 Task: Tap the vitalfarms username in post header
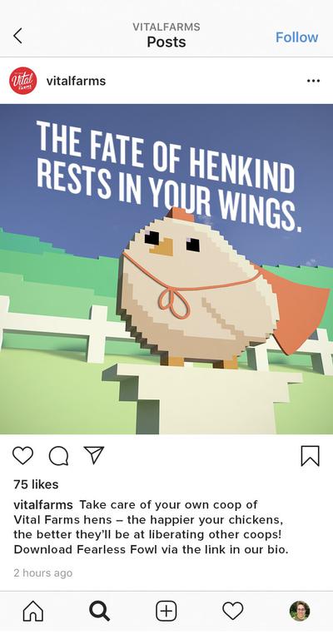click(x=76, y=82)
